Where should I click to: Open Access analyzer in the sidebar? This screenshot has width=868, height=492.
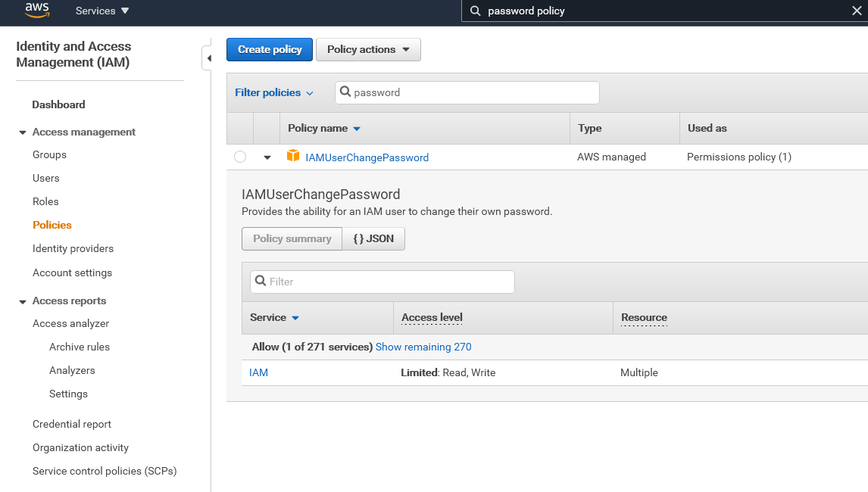pyautogui.click(x=71, y=324)
